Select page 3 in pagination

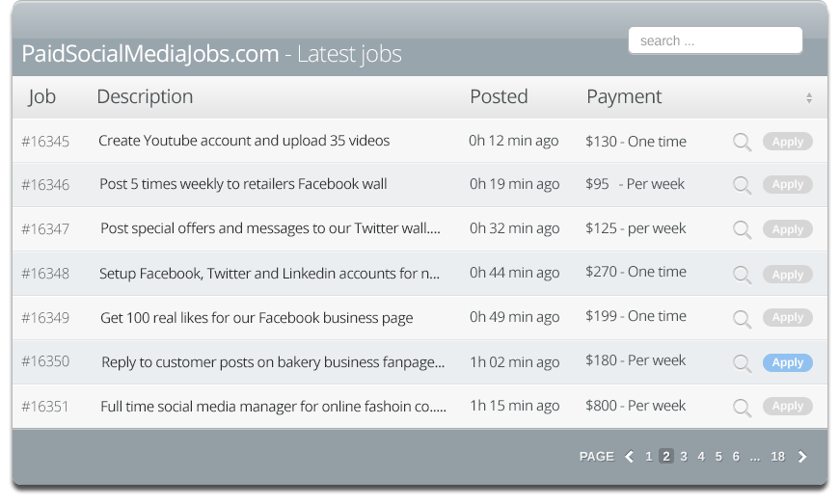tap(684, 457)
